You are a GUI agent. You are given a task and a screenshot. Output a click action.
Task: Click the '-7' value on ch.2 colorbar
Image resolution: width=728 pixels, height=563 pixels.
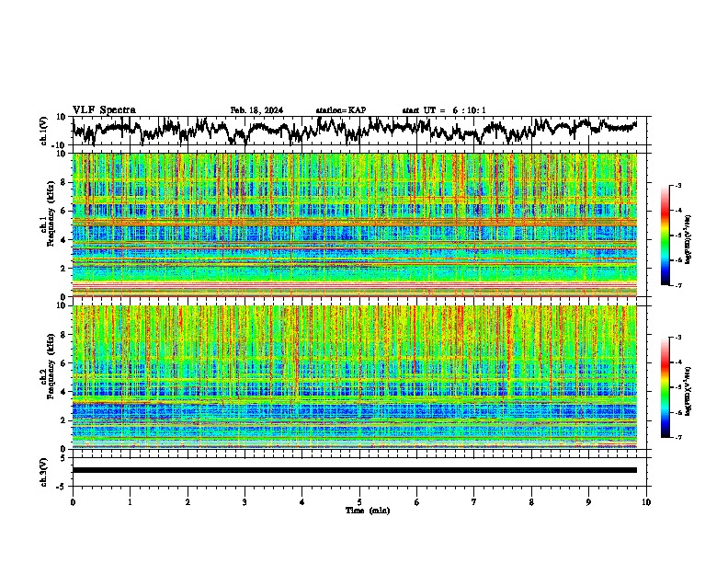(x=677, y=437)
